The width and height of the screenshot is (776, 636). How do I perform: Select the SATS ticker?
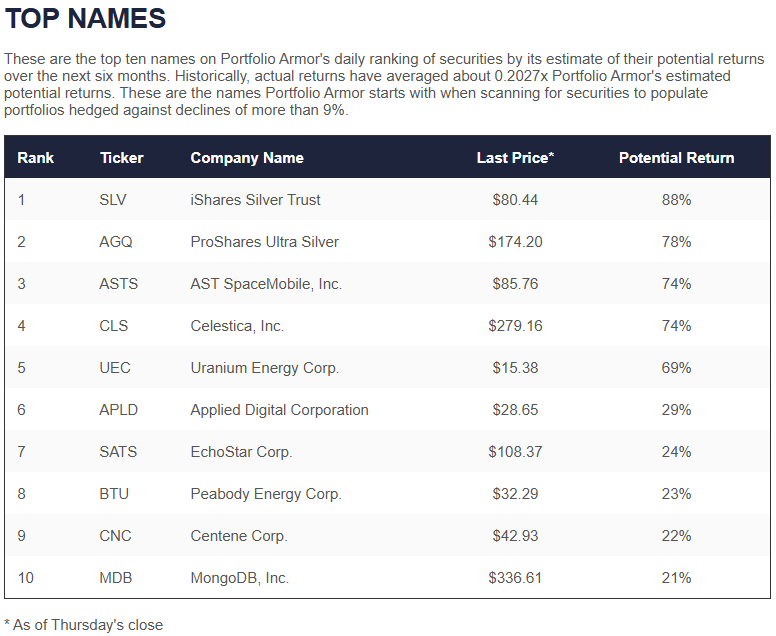click(x=118, y=452)
